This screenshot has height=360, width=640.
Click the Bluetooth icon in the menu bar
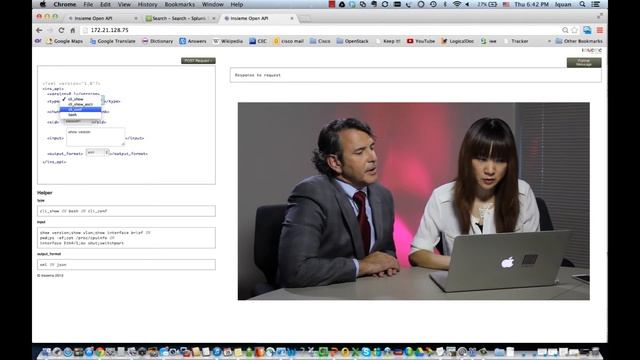(x=445, y=4)
